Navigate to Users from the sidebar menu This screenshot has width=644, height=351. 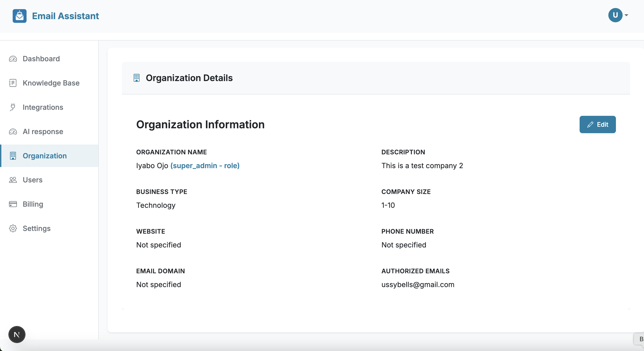pos(33,180)
